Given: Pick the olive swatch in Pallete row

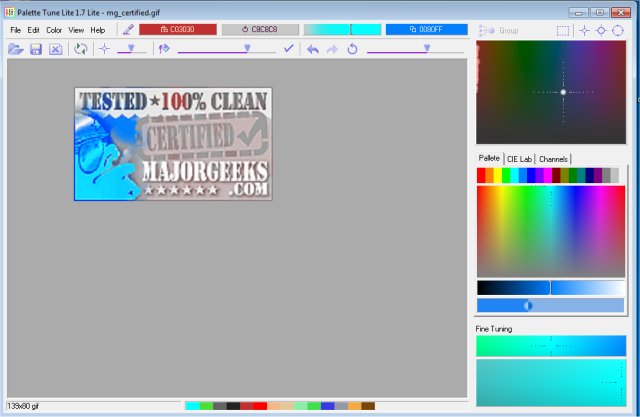Looking at the screenshot, I should pyautogui.click(x=564, y=175).
